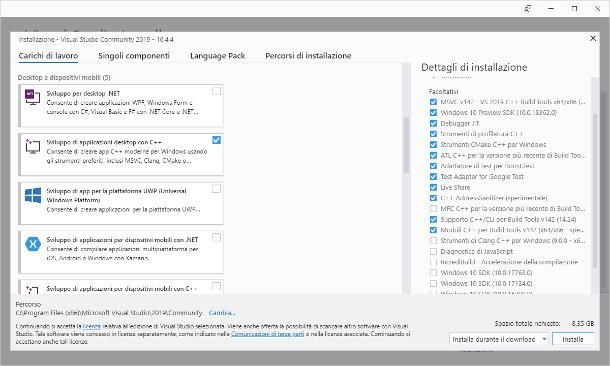Click the C++ mobile development workload icon
The width and height of the screenshot is (610, 366).
pos(32,290)
